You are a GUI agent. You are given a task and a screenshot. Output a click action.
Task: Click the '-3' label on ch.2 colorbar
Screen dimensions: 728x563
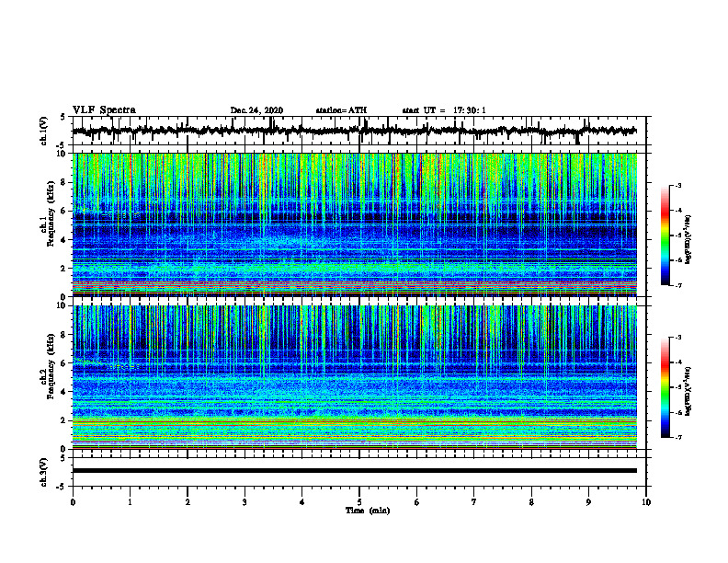click(678, 338)
